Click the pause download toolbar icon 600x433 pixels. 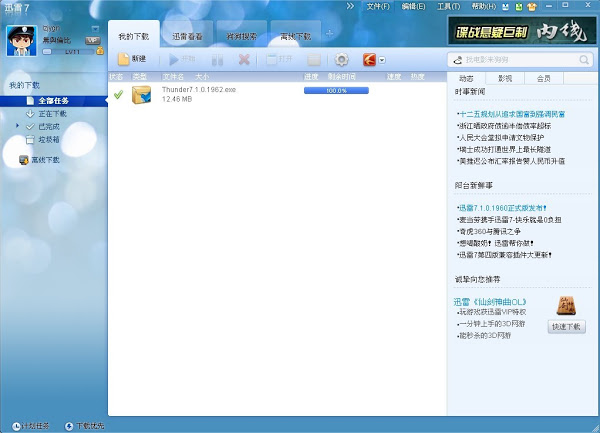pos(217,59)
